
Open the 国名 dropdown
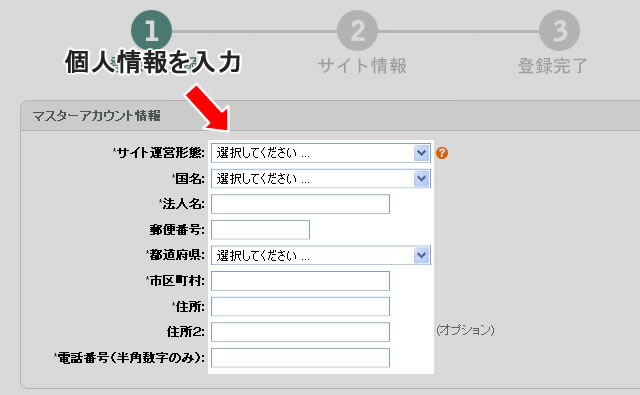(320, 179)
